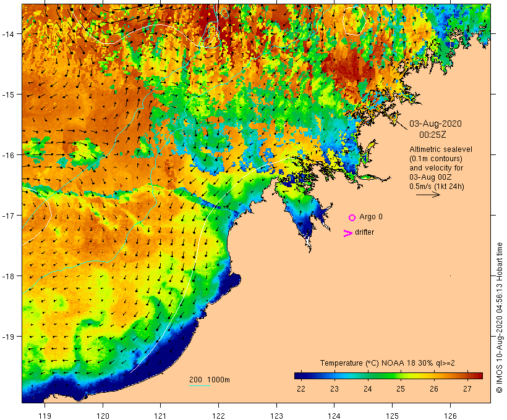507x420 pixels.
Task: Click the longitude axis label 120
Action: tap(103, 416)
